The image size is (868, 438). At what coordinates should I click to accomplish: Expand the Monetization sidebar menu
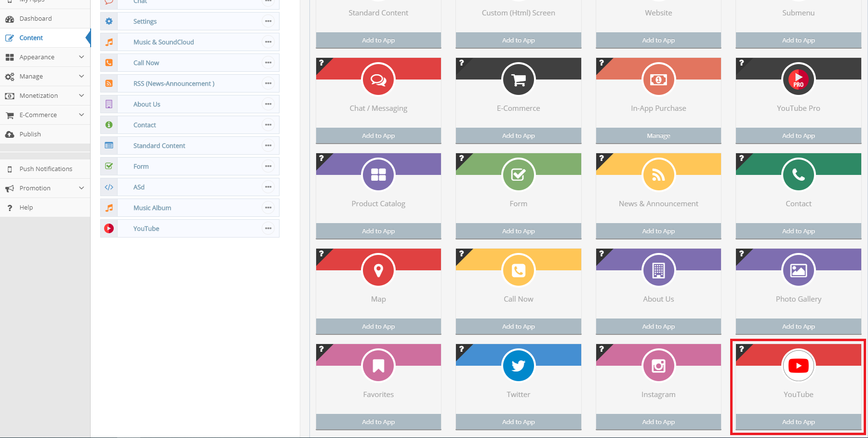pyautogui.click(x=45, y=95)
